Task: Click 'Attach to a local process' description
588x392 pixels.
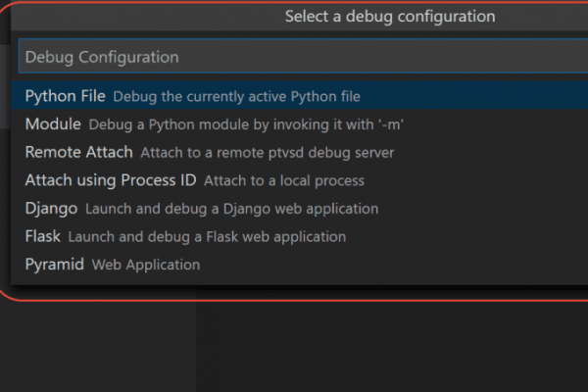Action: click(284, 180)
